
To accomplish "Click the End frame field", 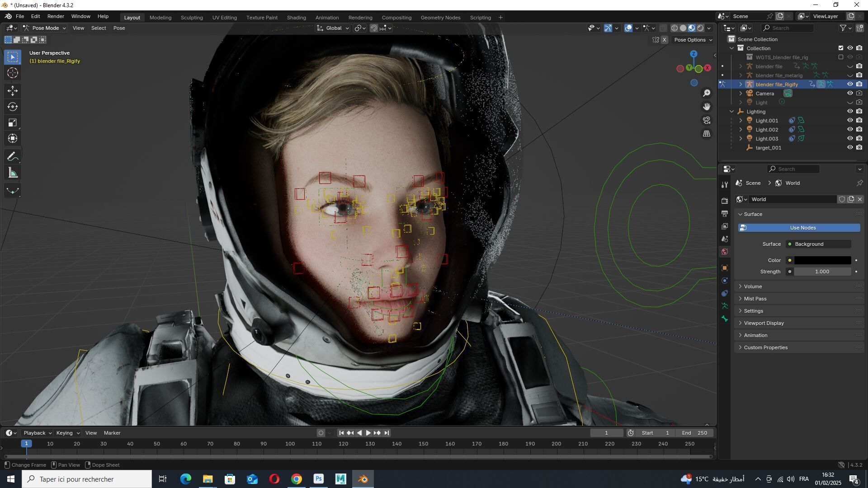I will click(695, 433).
